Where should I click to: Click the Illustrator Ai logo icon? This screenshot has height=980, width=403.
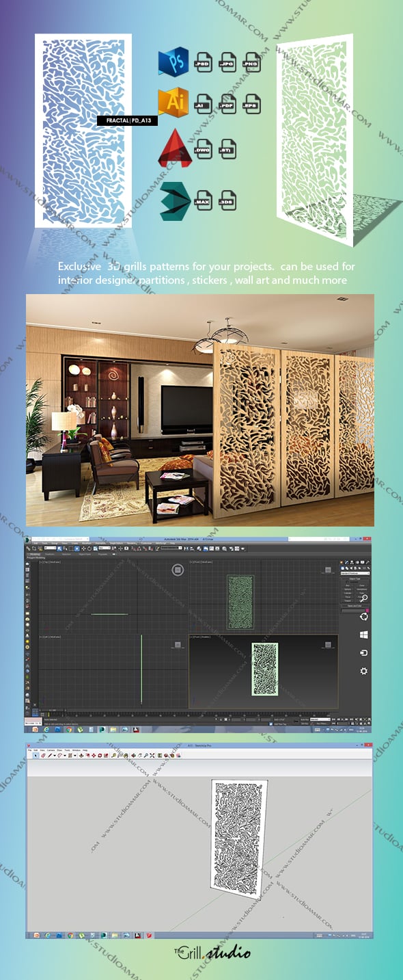173,101
